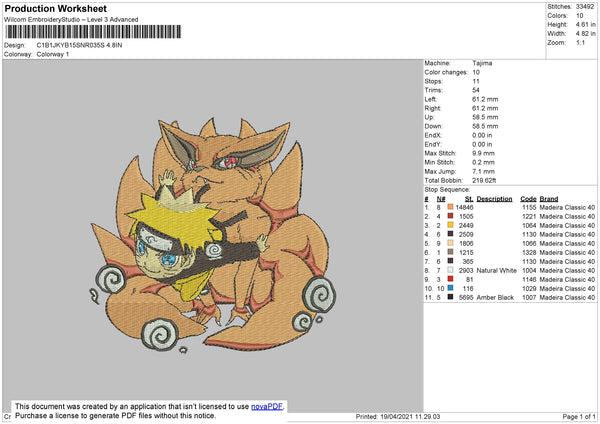
Task: Select 'Amber Black' description text
Action: pos(495,298)
